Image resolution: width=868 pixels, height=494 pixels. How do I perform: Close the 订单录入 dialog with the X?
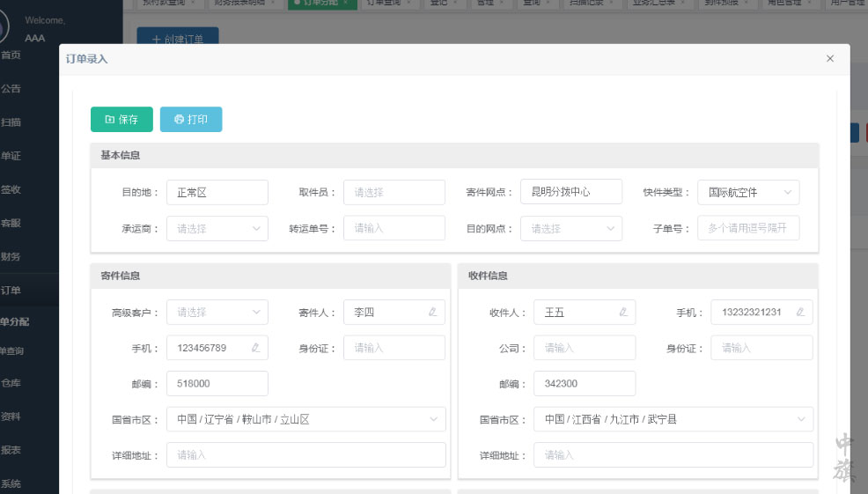(x=829, y=59)
